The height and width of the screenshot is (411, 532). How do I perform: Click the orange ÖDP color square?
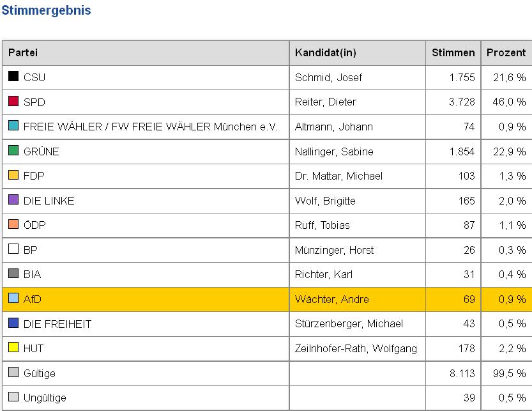pyautogui.click(x=13, y=224)
